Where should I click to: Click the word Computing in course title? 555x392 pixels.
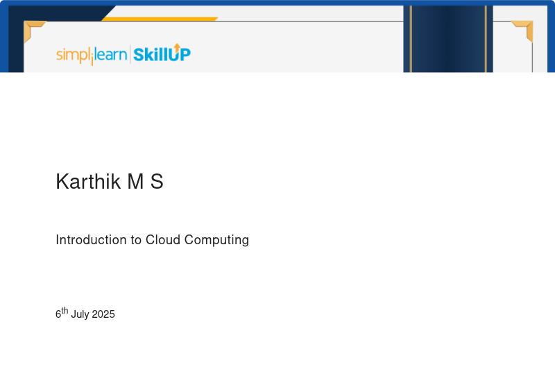215,240
